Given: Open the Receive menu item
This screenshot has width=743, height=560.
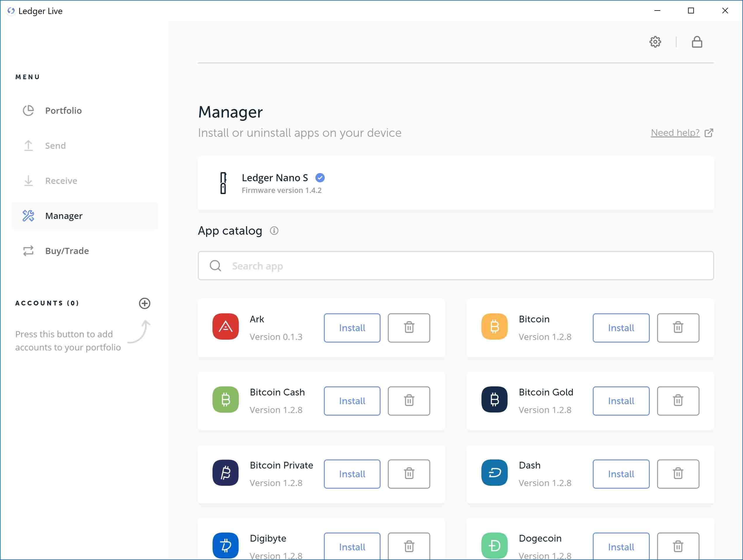Looking at the screenshot, I should pyautogui.click(x=85, y=181).
